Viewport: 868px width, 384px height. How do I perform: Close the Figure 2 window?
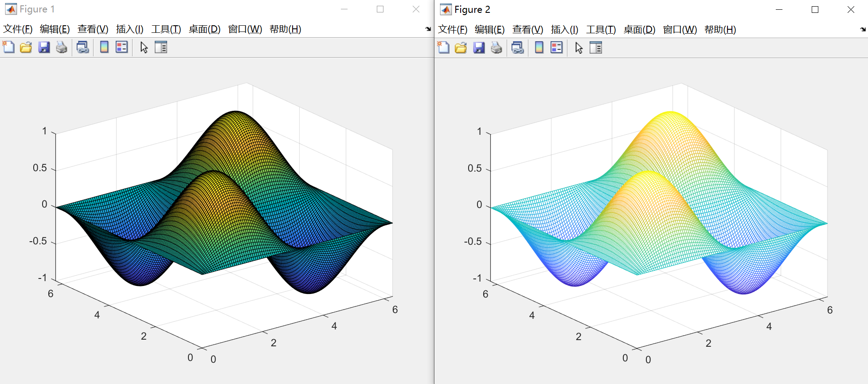coord(851,10)
